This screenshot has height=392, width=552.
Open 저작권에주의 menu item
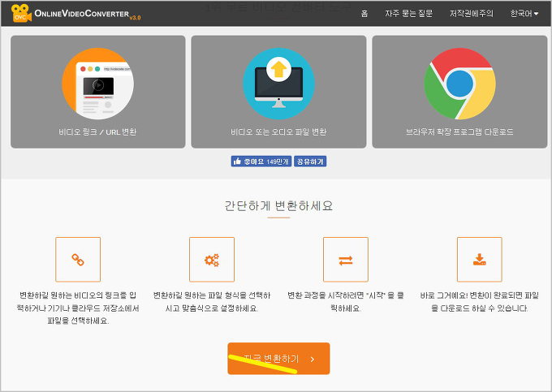click(x=471, y=14)
